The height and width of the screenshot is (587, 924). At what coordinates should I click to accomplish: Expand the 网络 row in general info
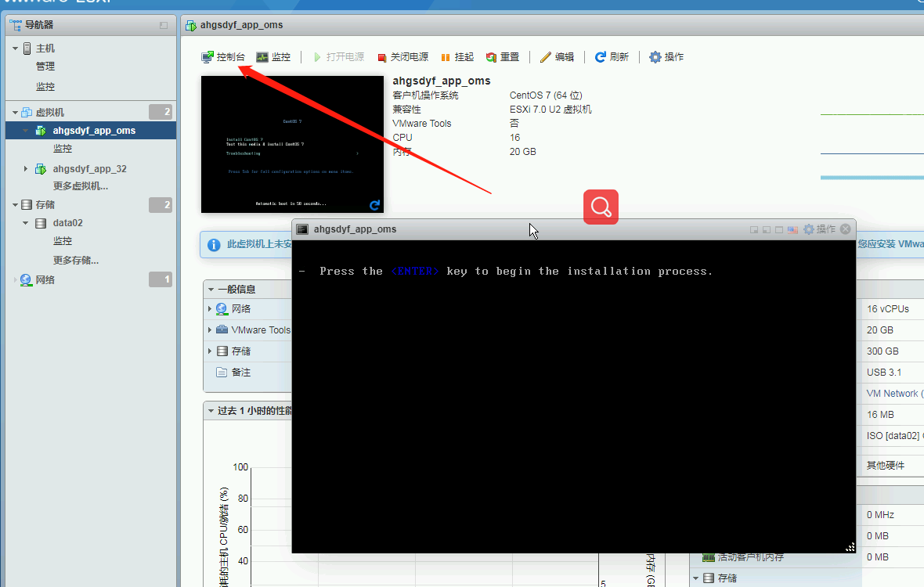(x=210, y=309)
